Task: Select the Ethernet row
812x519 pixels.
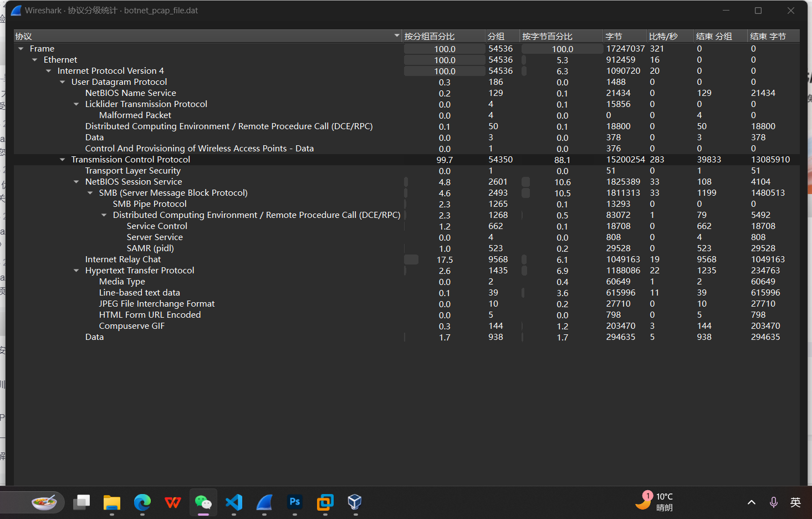Action: (407, 60)
